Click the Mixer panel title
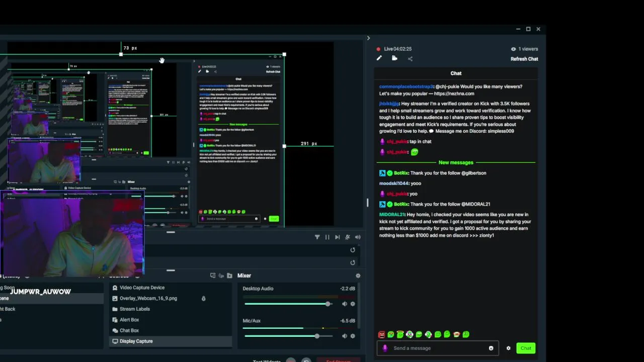 click(244, 276)
